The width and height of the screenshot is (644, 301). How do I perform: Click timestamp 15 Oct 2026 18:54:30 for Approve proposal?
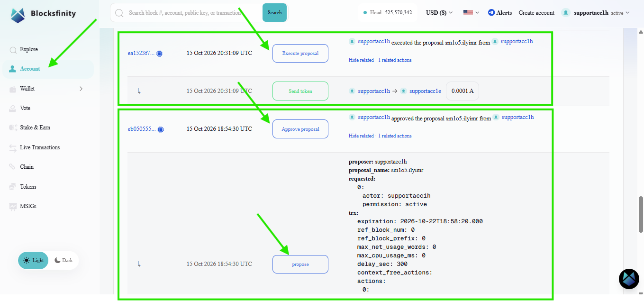[219, 129]
